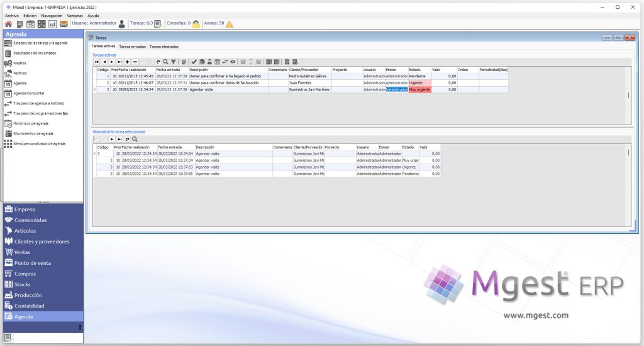Click 'Pedro Gutiérrez Gálvez' client cell
Screen dimensions: 644x346
pos(309,76)
